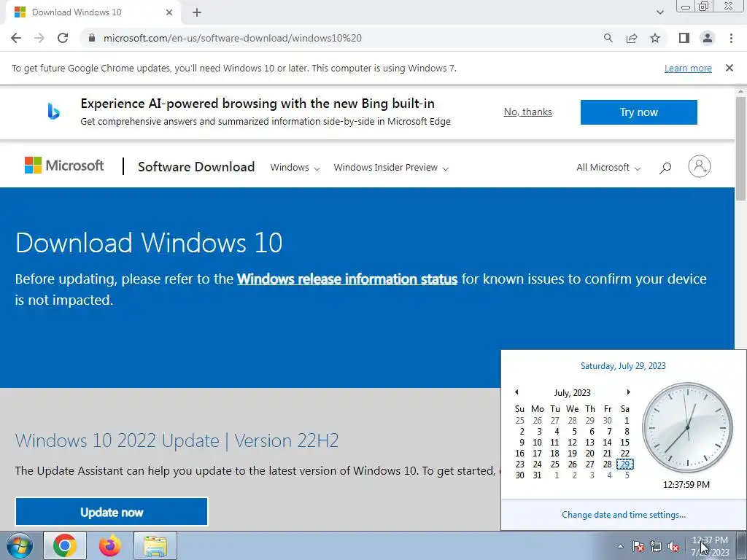Reload the page with the refresh icon
The image size is (747, 560).
point(63,38)
